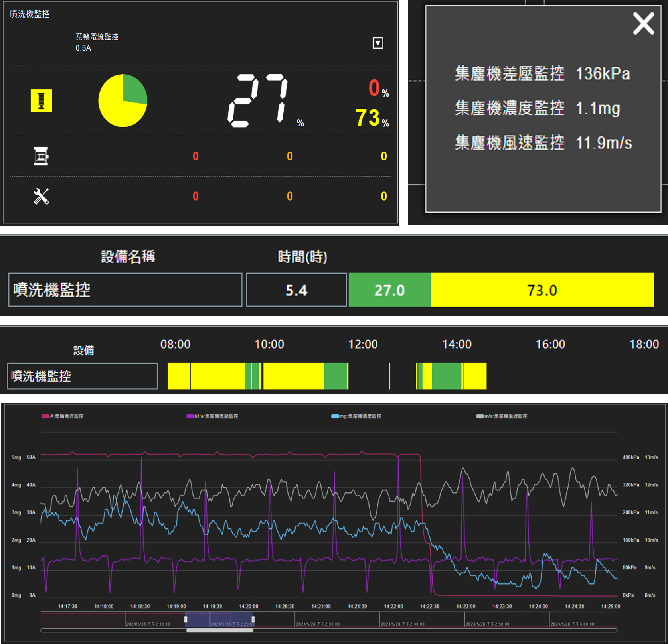Click the yellow signal tower light icon
Image resolution: width=668 pixels, height=644 pixels.
point(41,101)
